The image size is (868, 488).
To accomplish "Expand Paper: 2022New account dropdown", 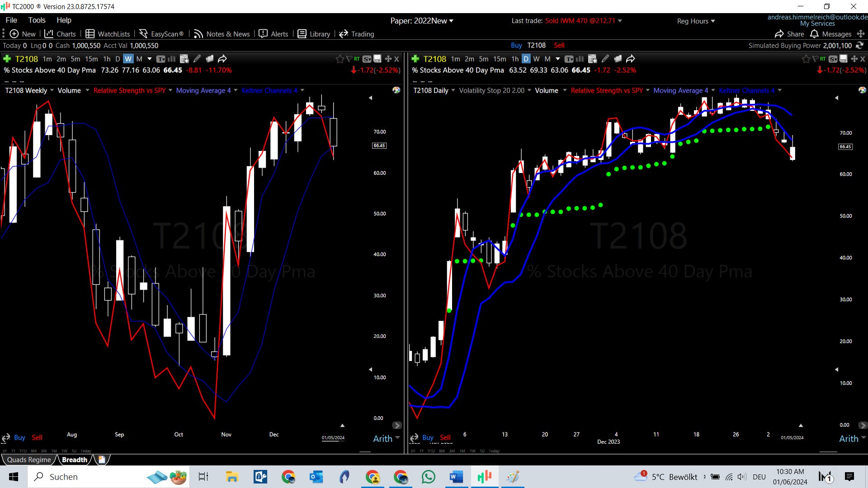I will (x=421, y=21).
